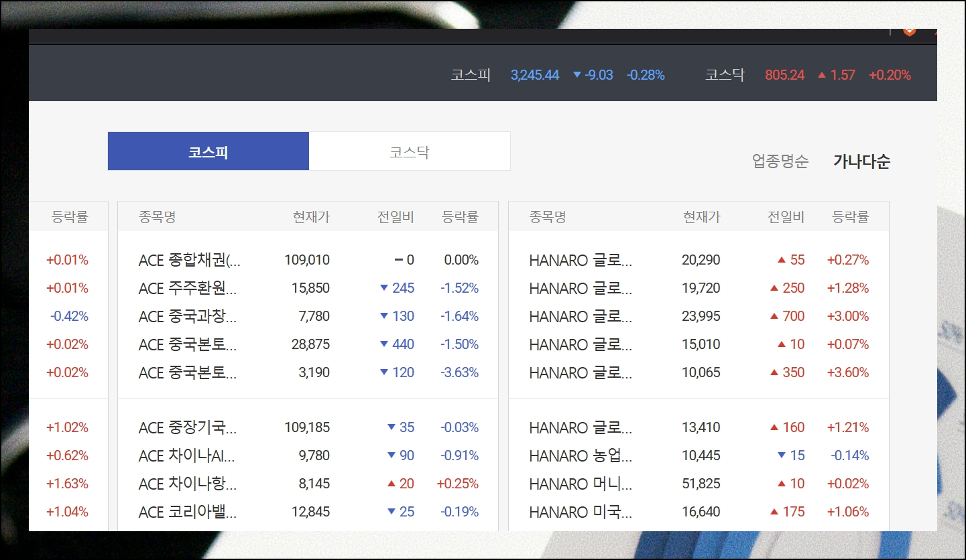This screenshot has height=560, width=966.
Task: Click the +3.00% HANARO change rate
Action: pyautogui.click(x=848, y=316)
